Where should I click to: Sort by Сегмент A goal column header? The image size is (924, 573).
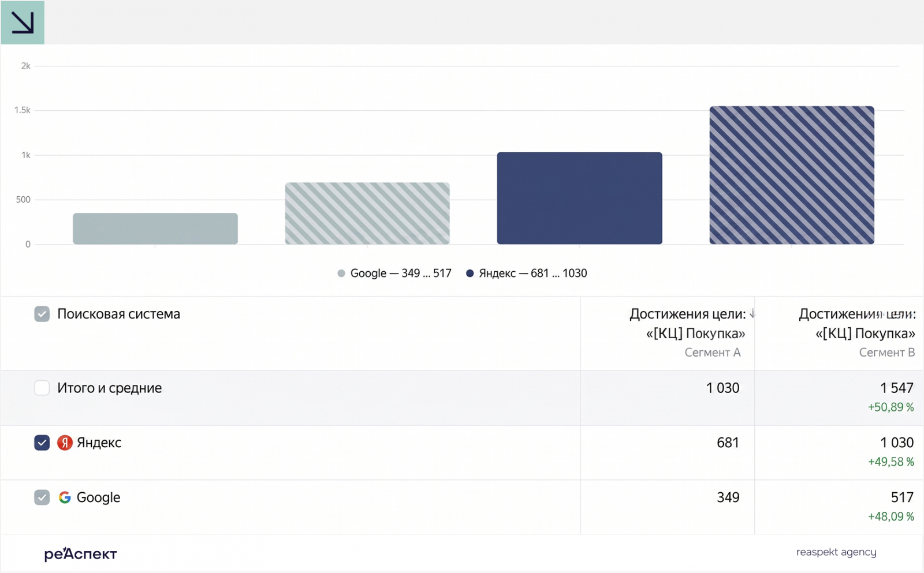pos(687,333)
